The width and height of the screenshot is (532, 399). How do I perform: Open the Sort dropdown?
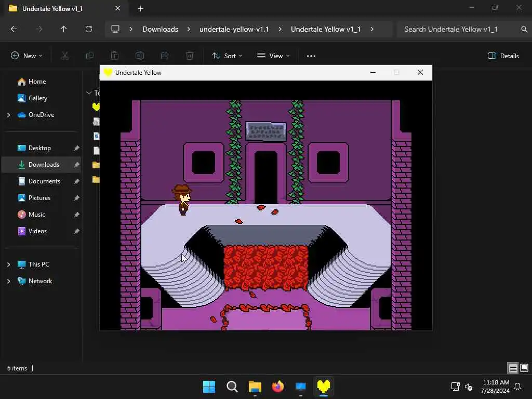pos(227,56)
